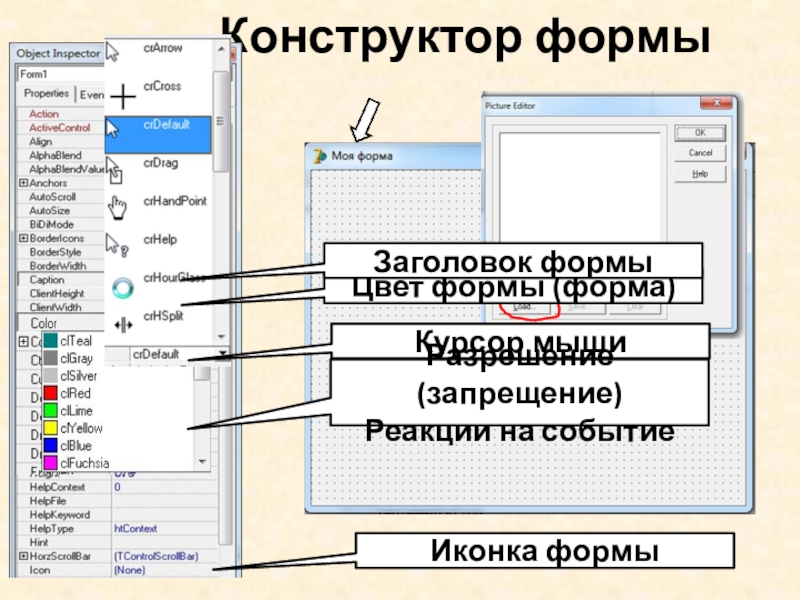
Task: Select the BorderStyle property row
Action: 61,252
